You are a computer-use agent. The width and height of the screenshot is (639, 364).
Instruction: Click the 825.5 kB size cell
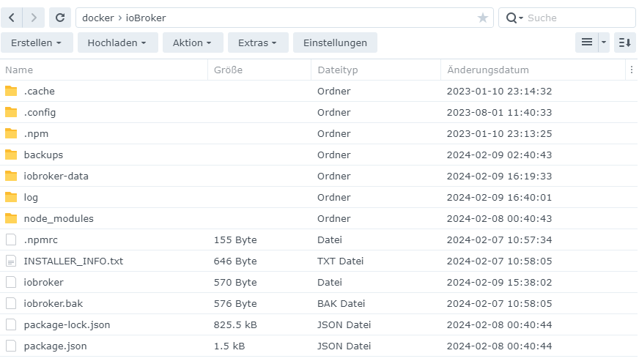[235, 324]
